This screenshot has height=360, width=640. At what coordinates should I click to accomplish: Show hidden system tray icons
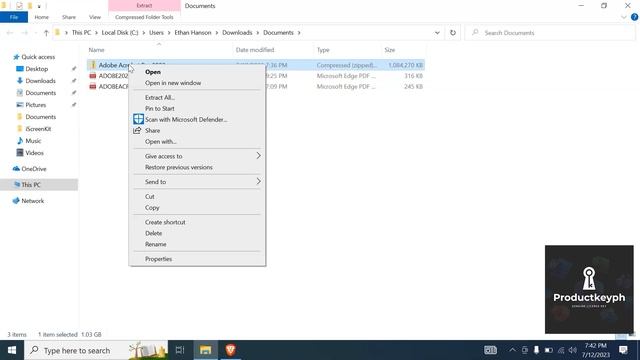coord(512,350)
